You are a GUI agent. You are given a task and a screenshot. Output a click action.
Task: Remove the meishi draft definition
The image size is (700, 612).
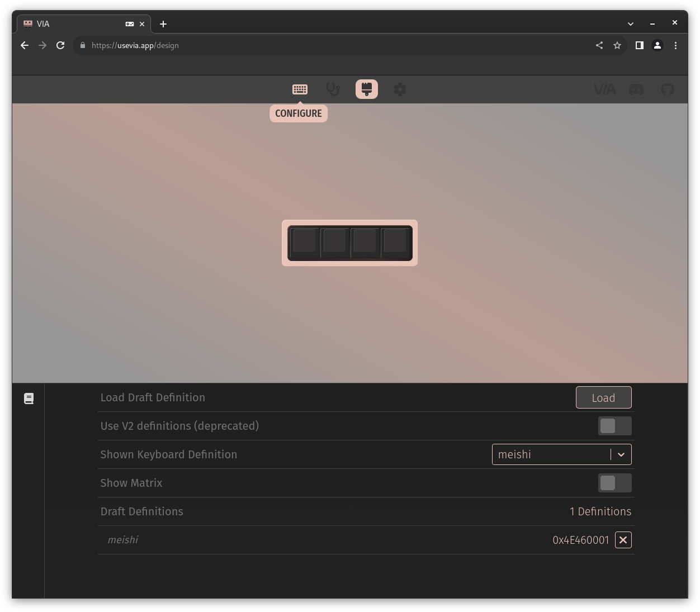click(623, 540)
